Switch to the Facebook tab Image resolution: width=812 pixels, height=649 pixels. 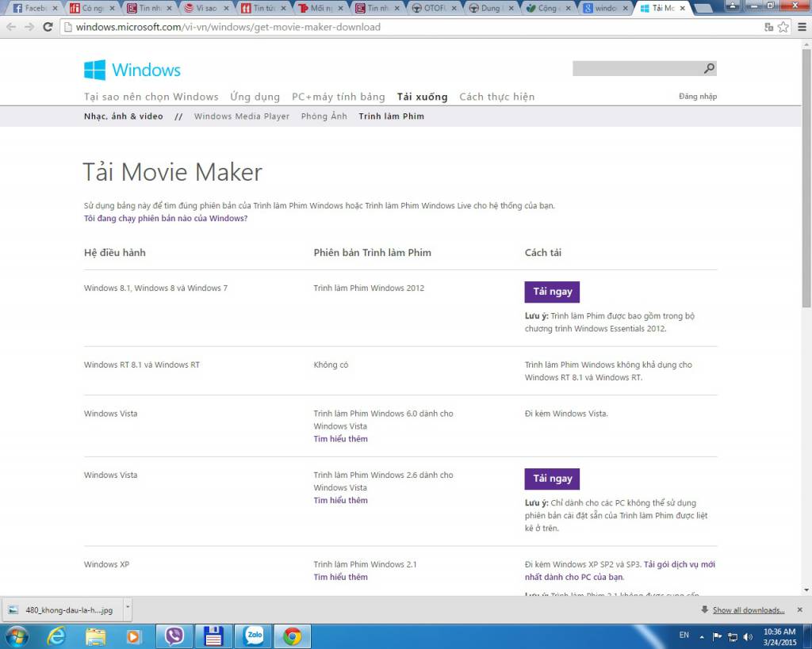pos(34,8)
